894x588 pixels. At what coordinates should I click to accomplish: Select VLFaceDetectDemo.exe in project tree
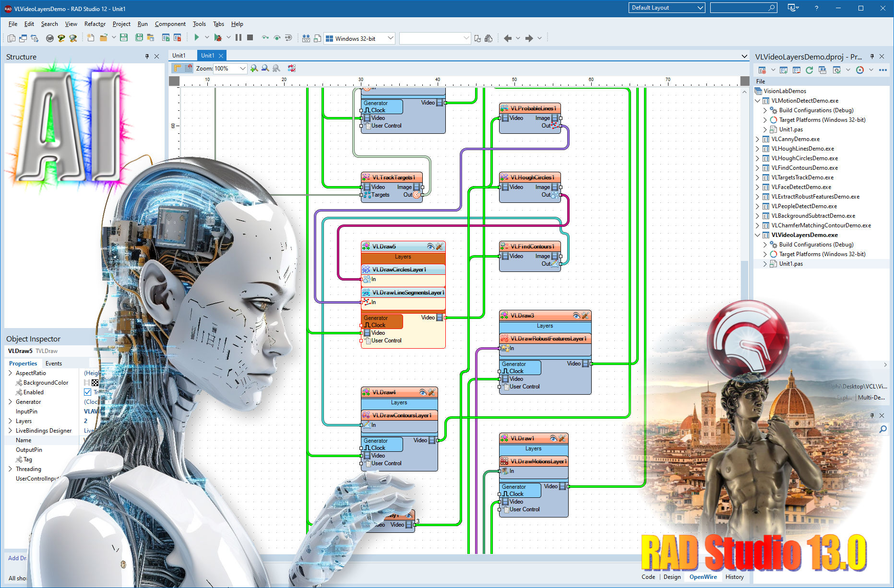coord(801,187)
